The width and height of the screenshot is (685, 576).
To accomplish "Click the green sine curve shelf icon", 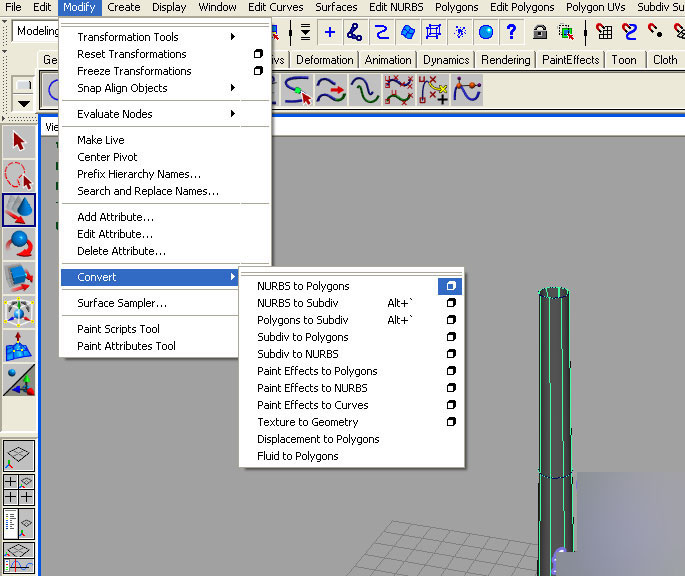I will 365,90.
